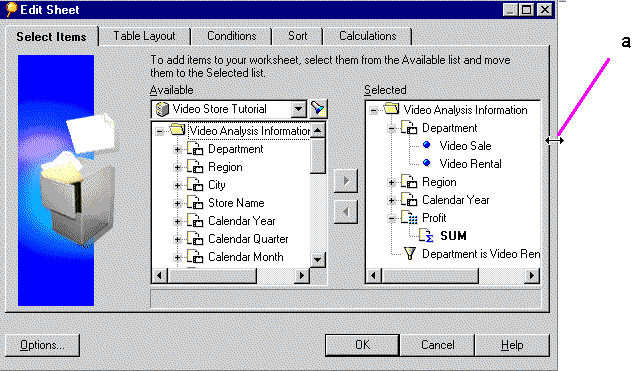This screenshot has height=371, width=635.
Task: Click the Calendar Year folder icon in Selected list
Action: coord(409,200)
